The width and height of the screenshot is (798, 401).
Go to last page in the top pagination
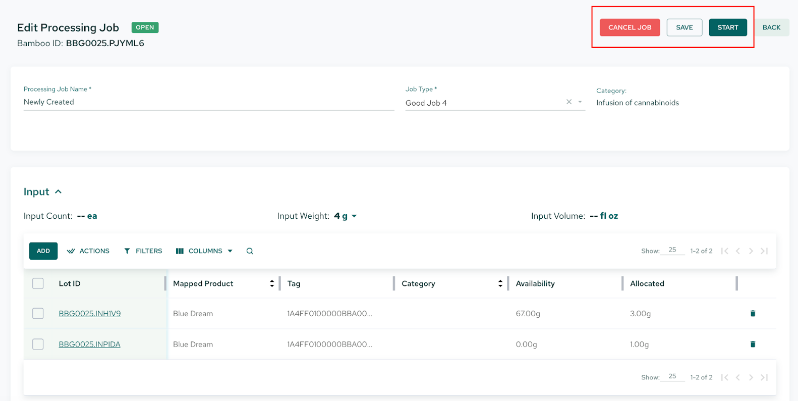click(764, 251)
